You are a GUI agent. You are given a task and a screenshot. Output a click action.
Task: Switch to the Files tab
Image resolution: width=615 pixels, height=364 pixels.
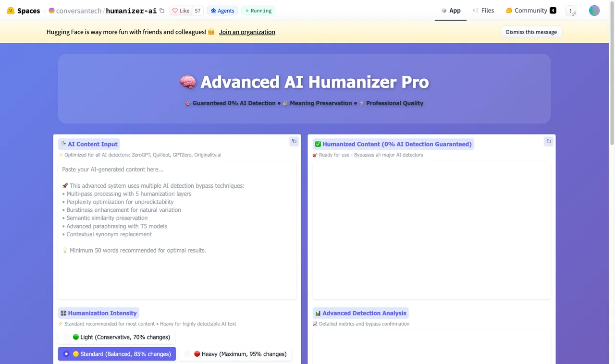click(x=483, y=11)
